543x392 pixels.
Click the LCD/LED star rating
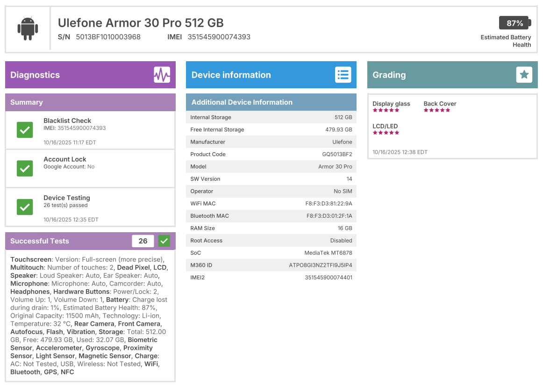coord(386,133)
